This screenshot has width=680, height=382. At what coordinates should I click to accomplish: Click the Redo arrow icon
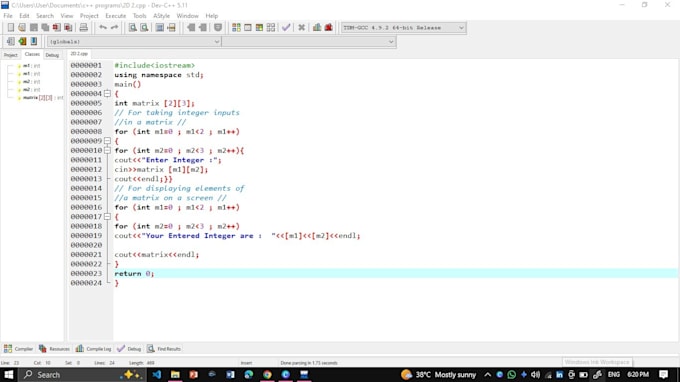tap(114, 28)
